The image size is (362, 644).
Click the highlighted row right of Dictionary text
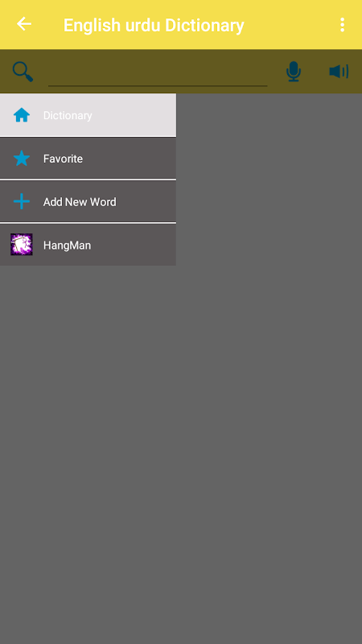[x=134, y=115]
